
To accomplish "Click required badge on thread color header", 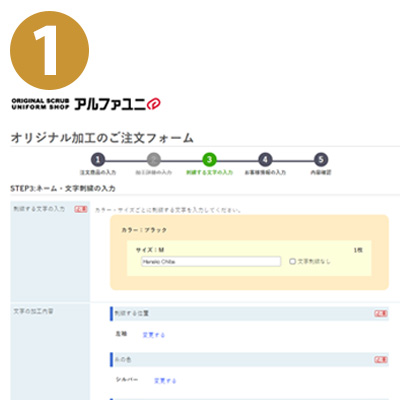I will pyautogui.click(x=381, y=360).
